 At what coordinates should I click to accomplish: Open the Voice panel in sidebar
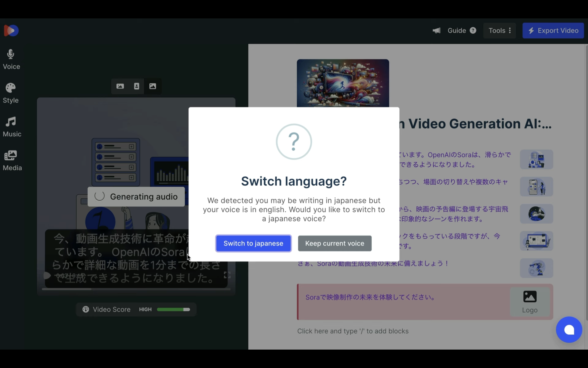11,59
